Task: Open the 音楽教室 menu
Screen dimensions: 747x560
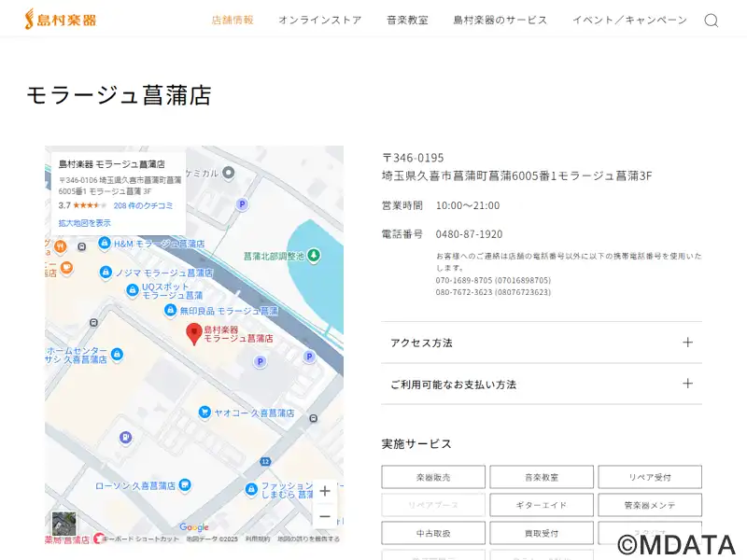Action: [x=407, y=20]
